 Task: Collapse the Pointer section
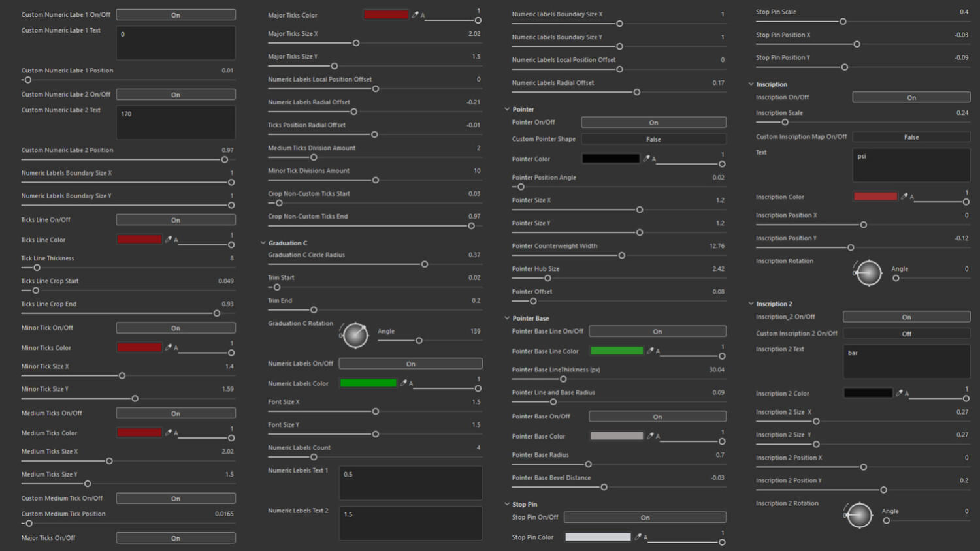pyautogui.click(x=507, y=109)
